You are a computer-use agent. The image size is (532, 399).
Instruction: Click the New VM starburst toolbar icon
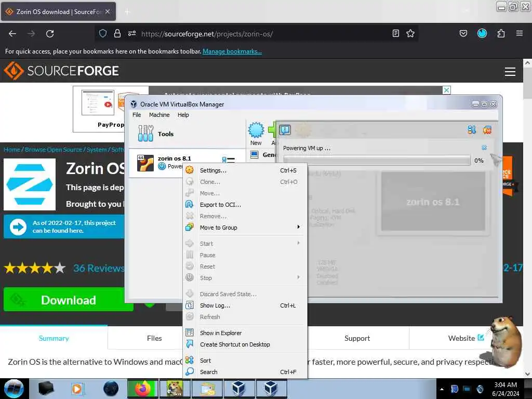[256, 130]
